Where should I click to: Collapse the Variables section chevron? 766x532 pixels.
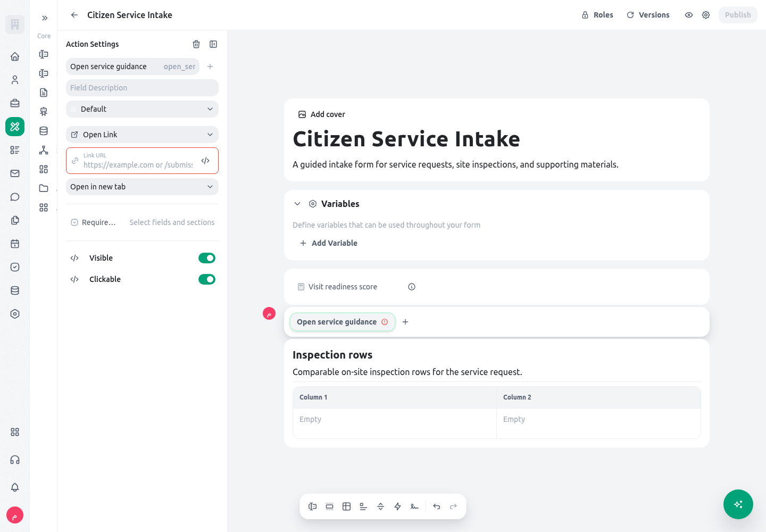[x=297, y=204]
